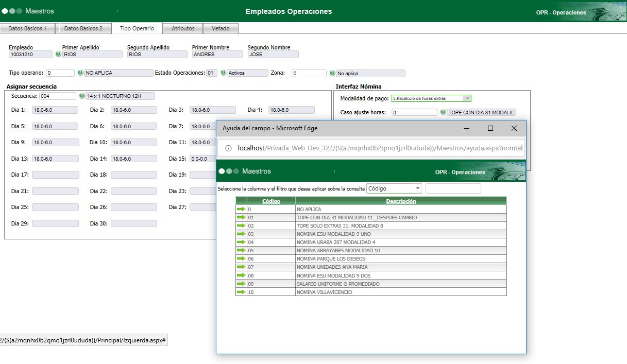Screen dimensions: 627x364
Task: Open help lookup for Estado Operaciones
Action: [x=223, y=73]
